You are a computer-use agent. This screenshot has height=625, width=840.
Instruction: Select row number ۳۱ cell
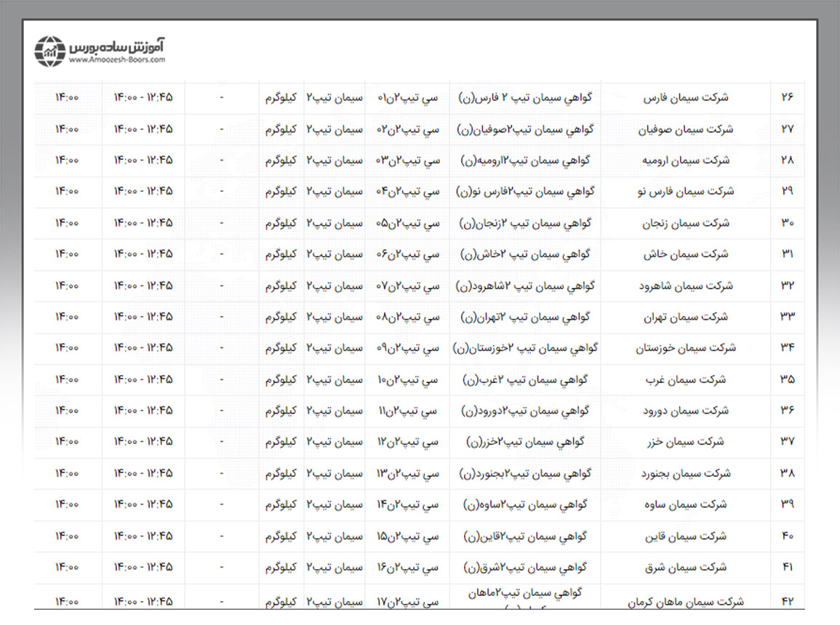(788, 254)
